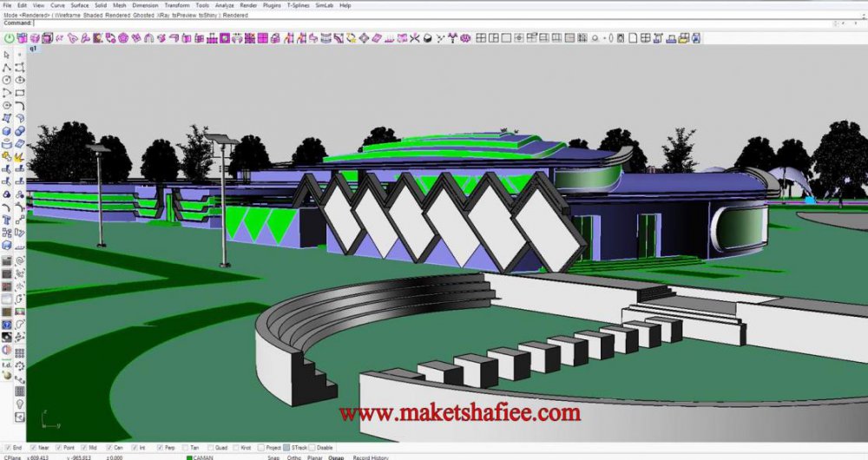This screenshot has height=460, width=868.
Task: Check the Quad osnap option
Action: (209, 448)
